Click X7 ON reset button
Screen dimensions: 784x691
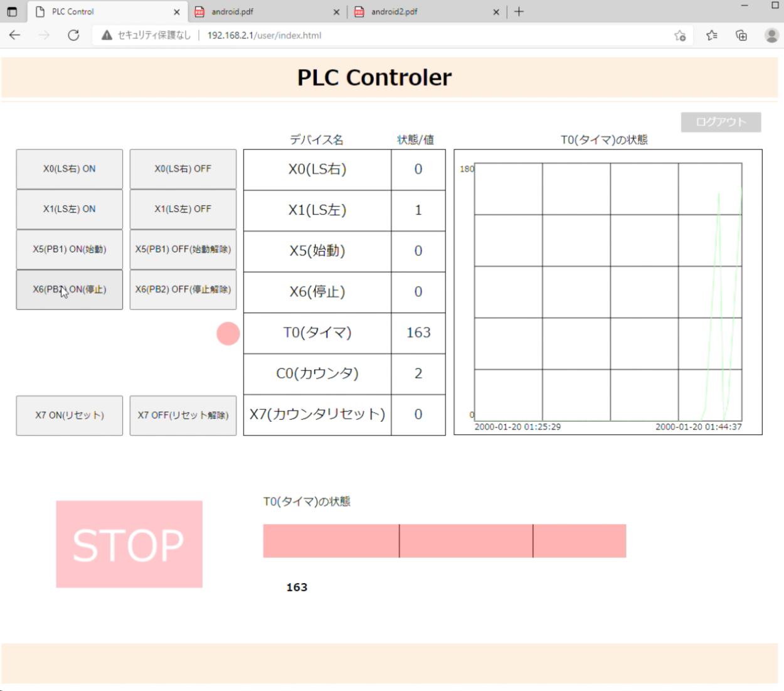point(70,415)
